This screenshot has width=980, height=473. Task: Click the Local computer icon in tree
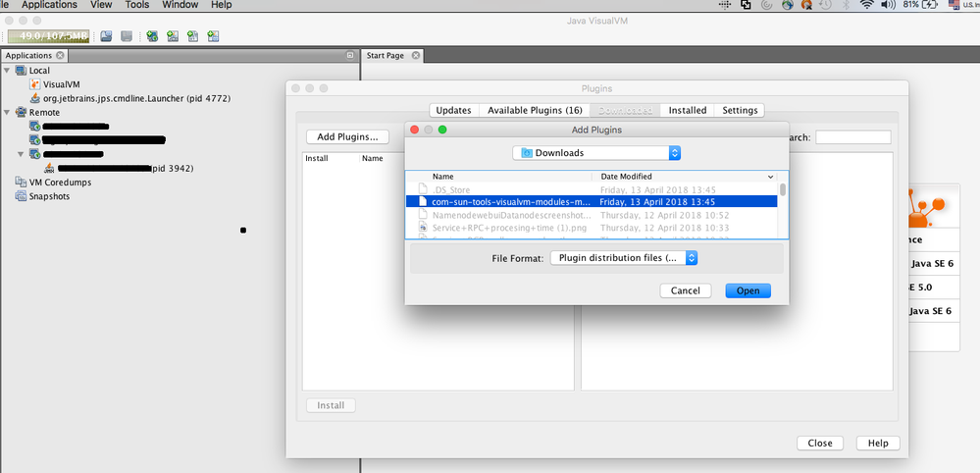tap(21, 71)
